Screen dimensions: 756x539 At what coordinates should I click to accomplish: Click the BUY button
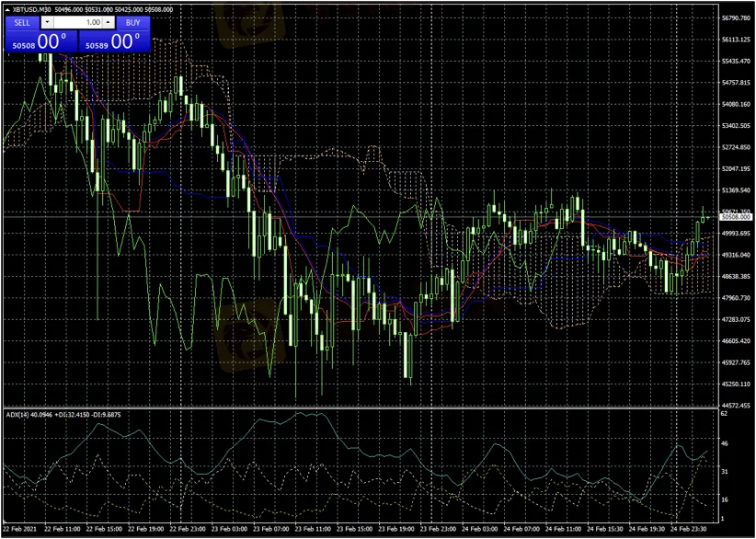132,22
